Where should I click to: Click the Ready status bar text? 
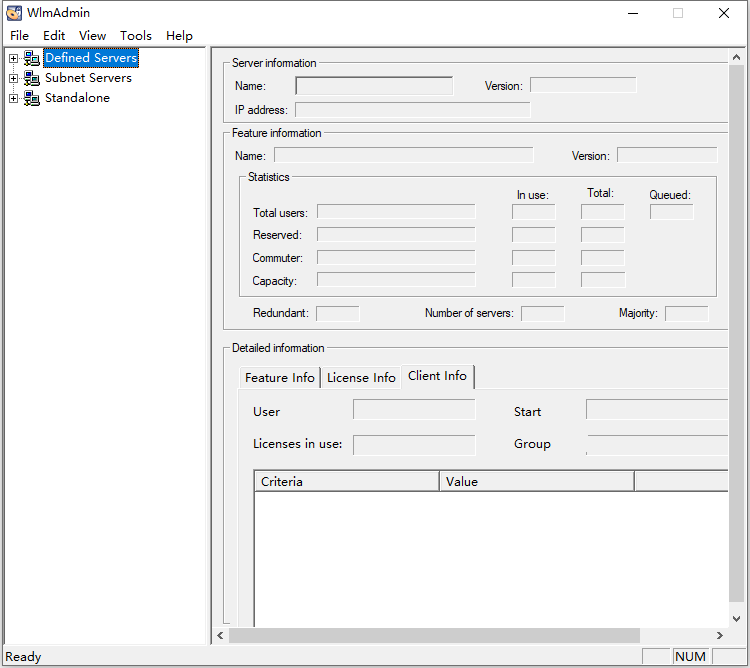23,657
